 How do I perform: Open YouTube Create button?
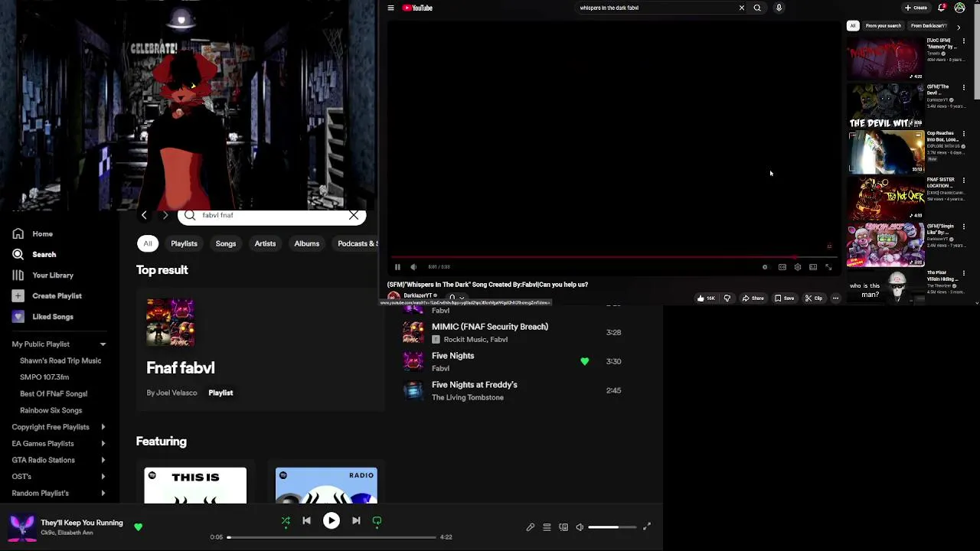point(916,8)
